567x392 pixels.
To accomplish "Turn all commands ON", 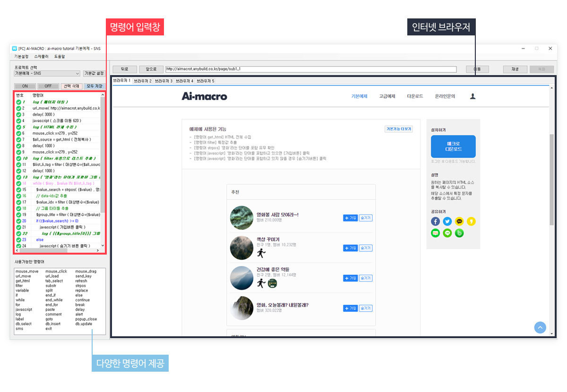I will coord(25,86).
